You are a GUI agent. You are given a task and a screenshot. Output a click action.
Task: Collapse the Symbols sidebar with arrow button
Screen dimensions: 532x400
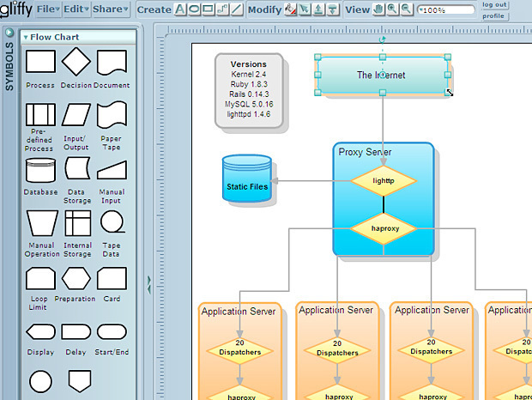pos(9,34)
